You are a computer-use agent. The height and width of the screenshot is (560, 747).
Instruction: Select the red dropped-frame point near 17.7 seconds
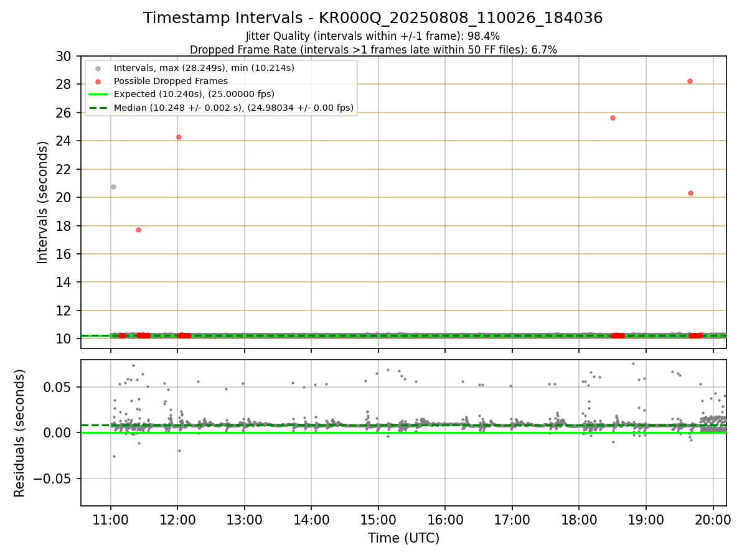click(x=138, y=230)
